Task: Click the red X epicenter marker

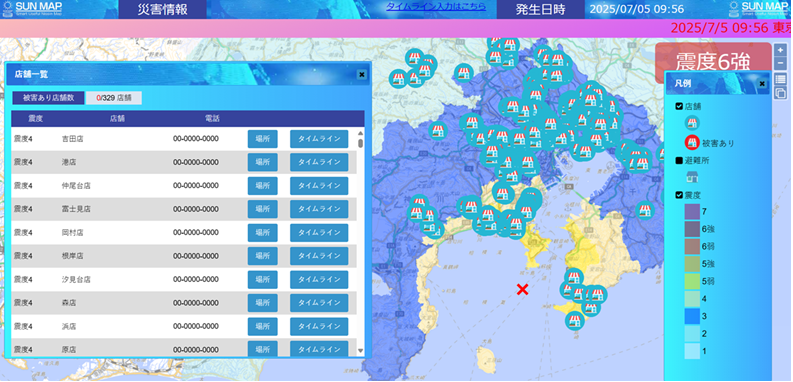Action: point(522,289)
